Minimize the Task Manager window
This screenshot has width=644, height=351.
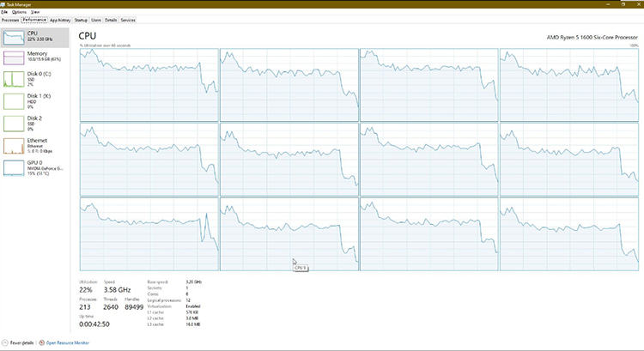click(608, 4)
